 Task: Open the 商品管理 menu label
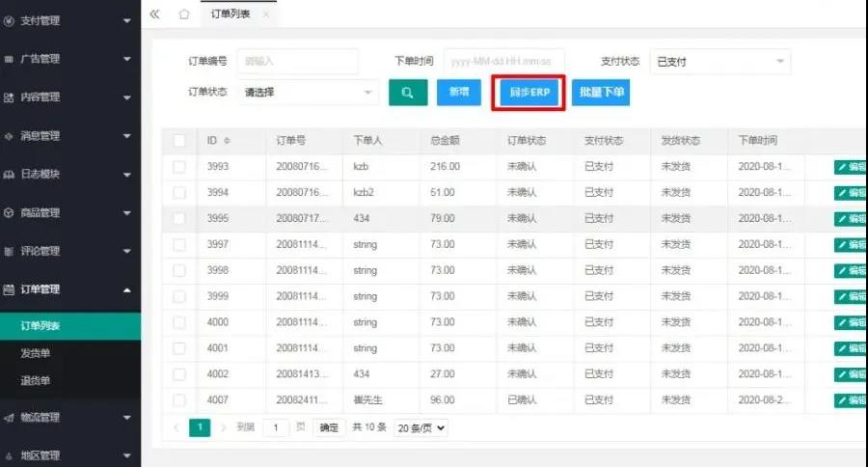pos(40,212)
